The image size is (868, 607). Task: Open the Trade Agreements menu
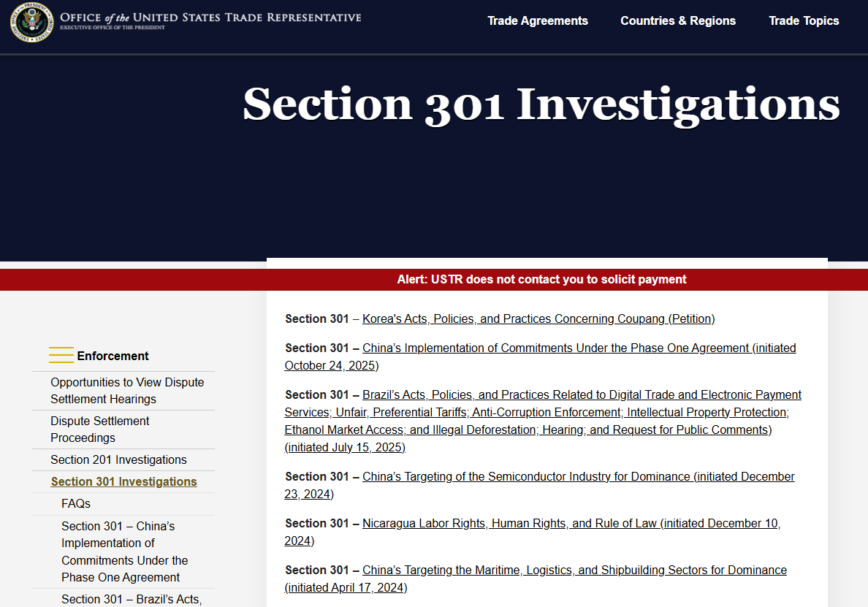coord(537,20)
